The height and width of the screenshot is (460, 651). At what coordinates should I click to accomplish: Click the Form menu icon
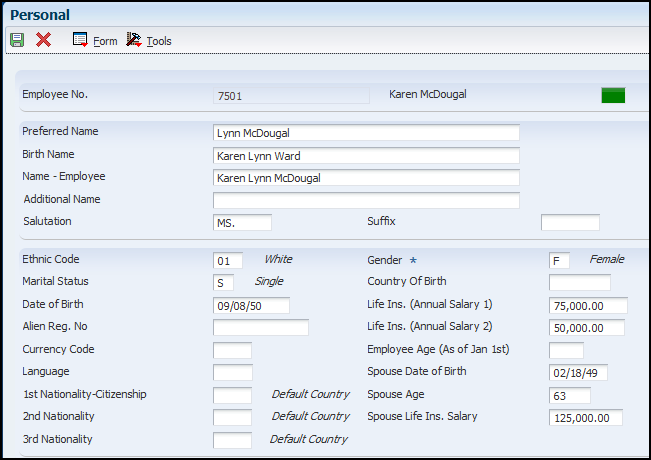[80, 39]
